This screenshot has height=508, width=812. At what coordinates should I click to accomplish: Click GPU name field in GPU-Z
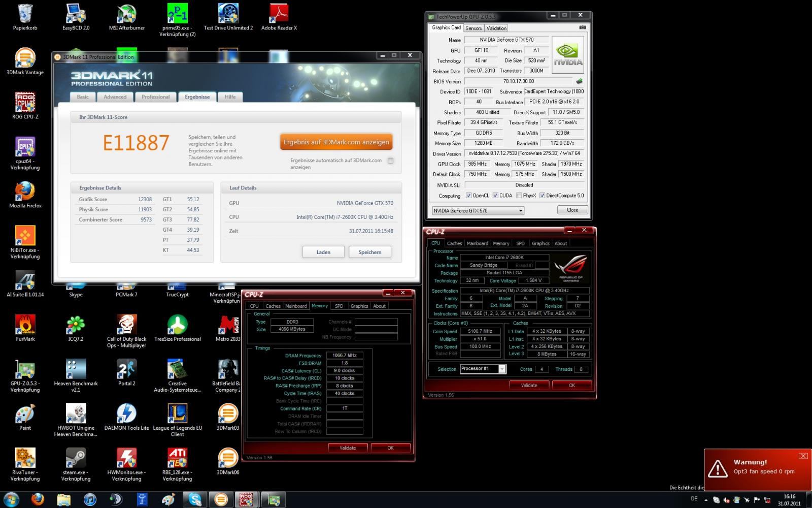click(x=506, y=40)
